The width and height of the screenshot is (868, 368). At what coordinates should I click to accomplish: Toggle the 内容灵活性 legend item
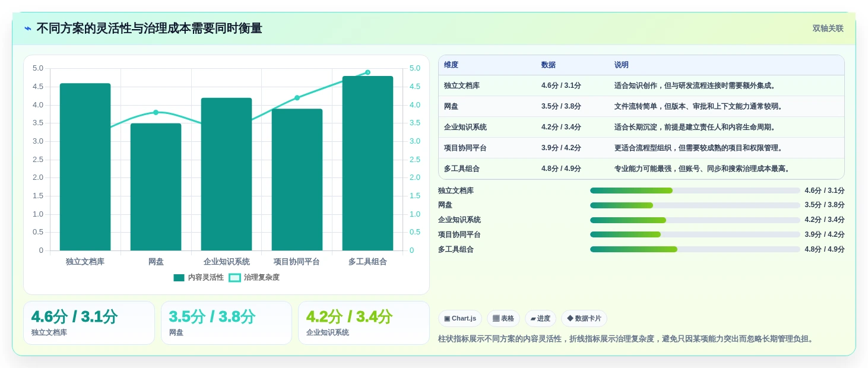(198, 277)
